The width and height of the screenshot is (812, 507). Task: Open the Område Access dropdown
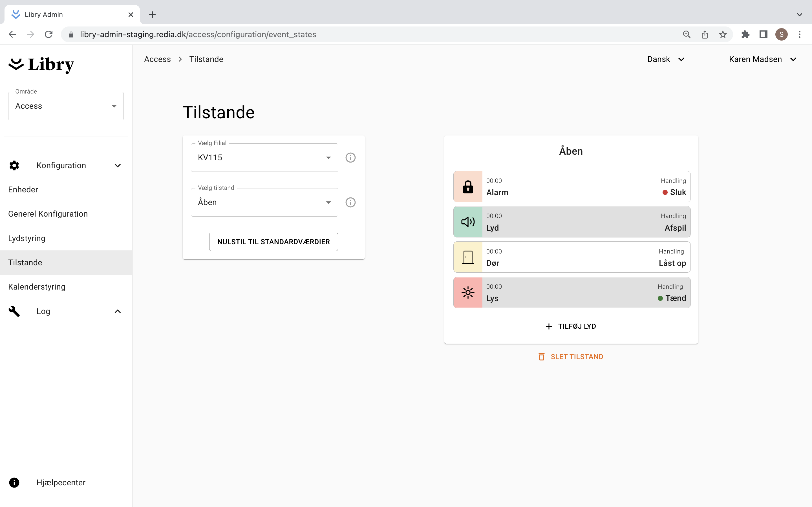pyautogui.click(x=66, y=106)
